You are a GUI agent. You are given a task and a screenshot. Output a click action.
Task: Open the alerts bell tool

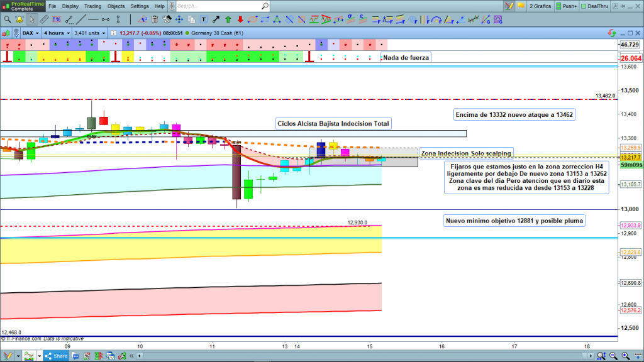click(19, 19)
